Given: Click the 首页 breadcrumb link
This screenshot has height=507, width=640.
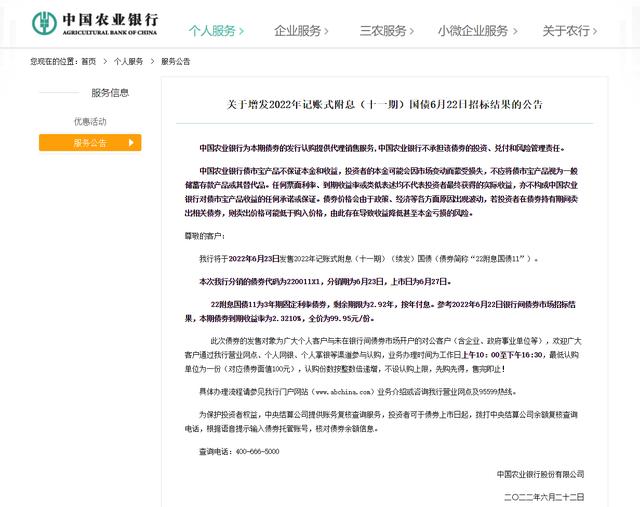Looking at the screenshot, I should coord(89,62).
